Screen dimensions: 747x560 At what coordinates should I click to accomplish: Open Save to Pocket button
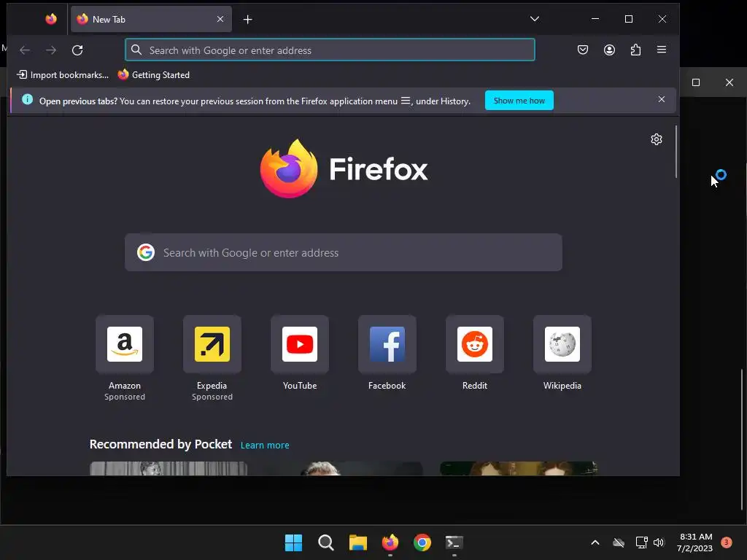pos(583,50)
